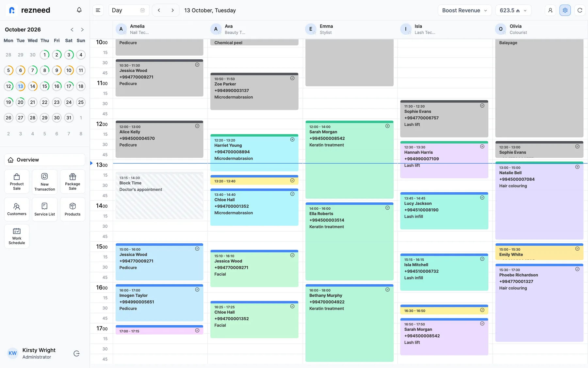Open yellow 13:20 - 13:40 slot

tap(254, 181)
